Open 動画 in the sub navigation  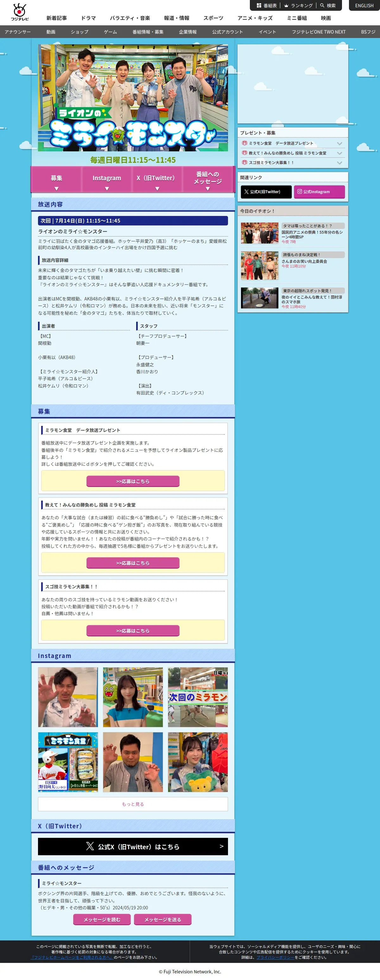pos(51,32)
